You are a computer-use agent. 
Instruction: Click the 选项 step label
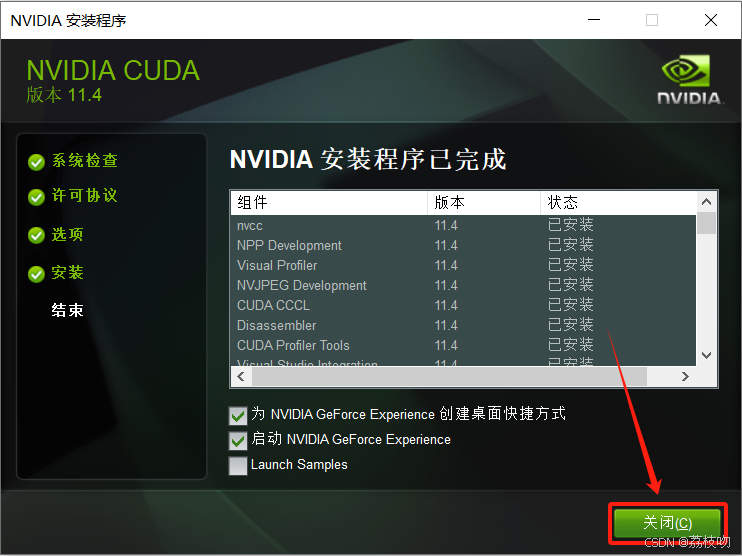(x=68, y=234)
